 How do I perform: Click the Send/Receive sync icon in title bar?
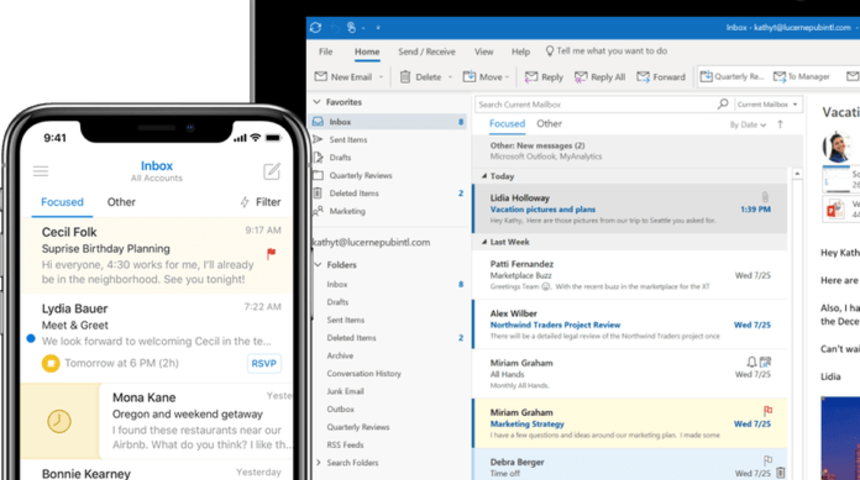coord(315,27)
